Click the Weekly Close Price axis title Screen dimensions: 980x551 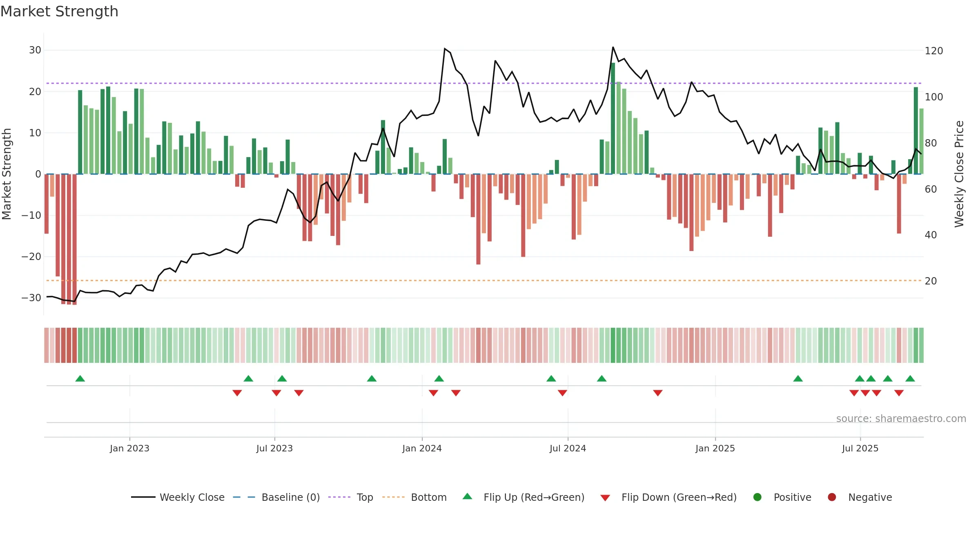(959, 174)
